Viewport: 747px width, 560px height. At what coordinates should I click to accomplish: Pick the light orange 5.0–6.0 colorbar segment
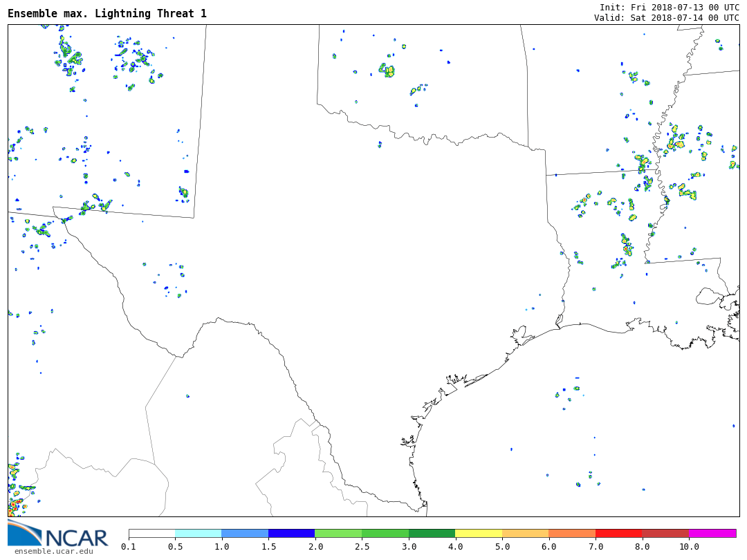pos(525,533)
